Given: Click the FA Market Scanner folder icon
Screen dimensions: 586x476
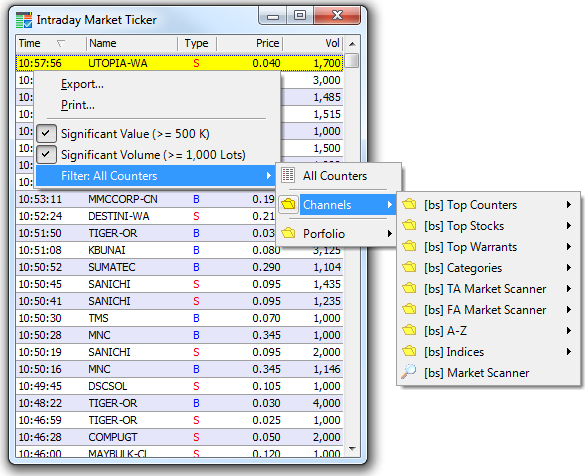Looking at the screenshot, I should click(409, 309).
